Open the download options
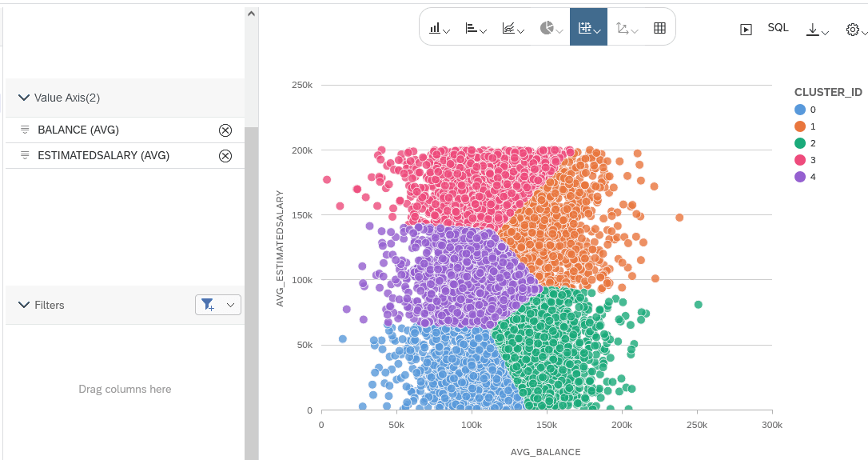 point(813,30)
